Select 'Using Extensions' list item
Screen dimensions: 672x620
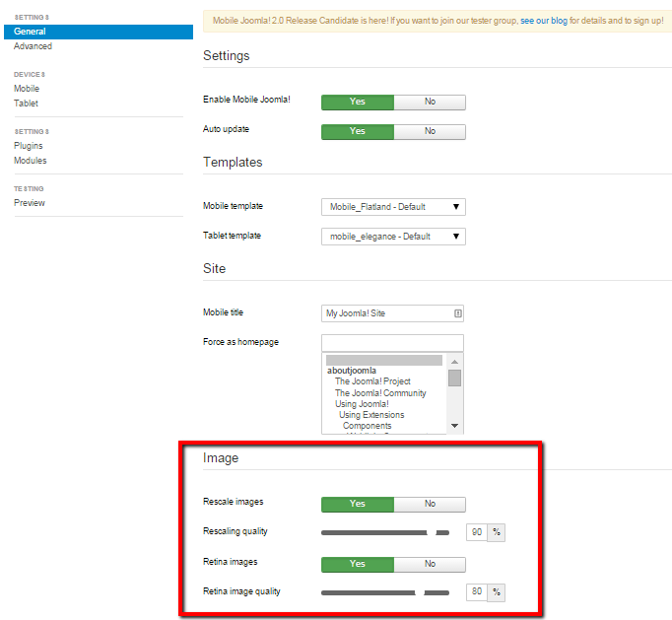point(371,415)
